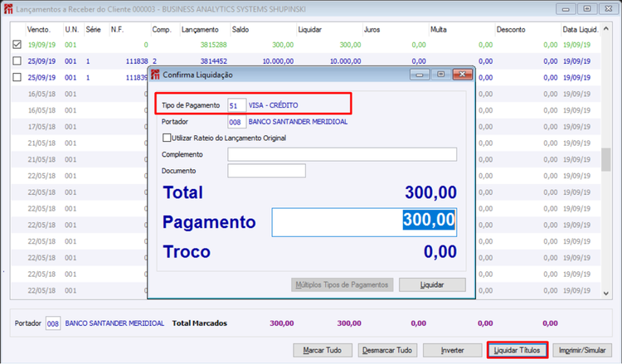This screenshot has width=622, height=364.
Task: Click Múltiplos Tipos de Pagamentos button
Action: (x=342, y=284)
